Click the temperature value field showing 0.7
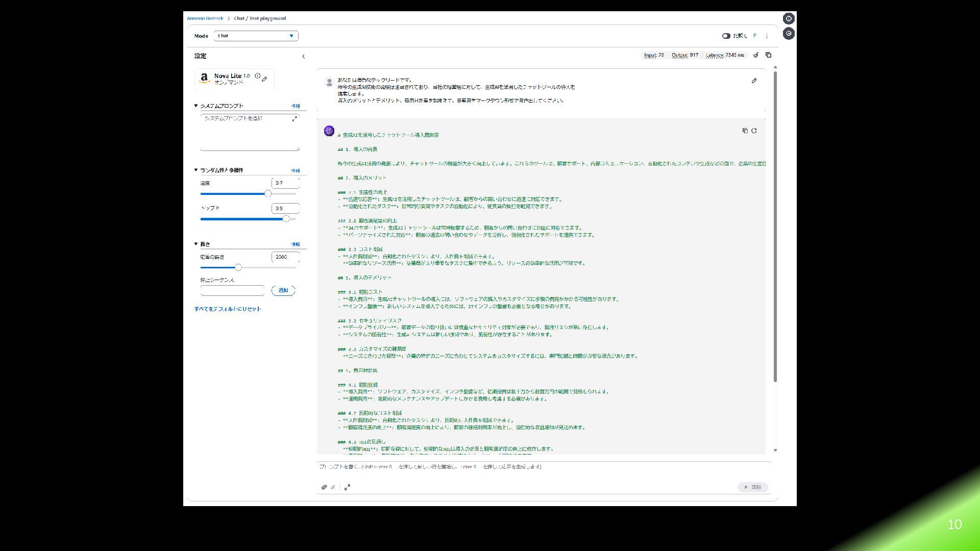The height and width of the screenshot is (551, 980). (x=285, y=183)
